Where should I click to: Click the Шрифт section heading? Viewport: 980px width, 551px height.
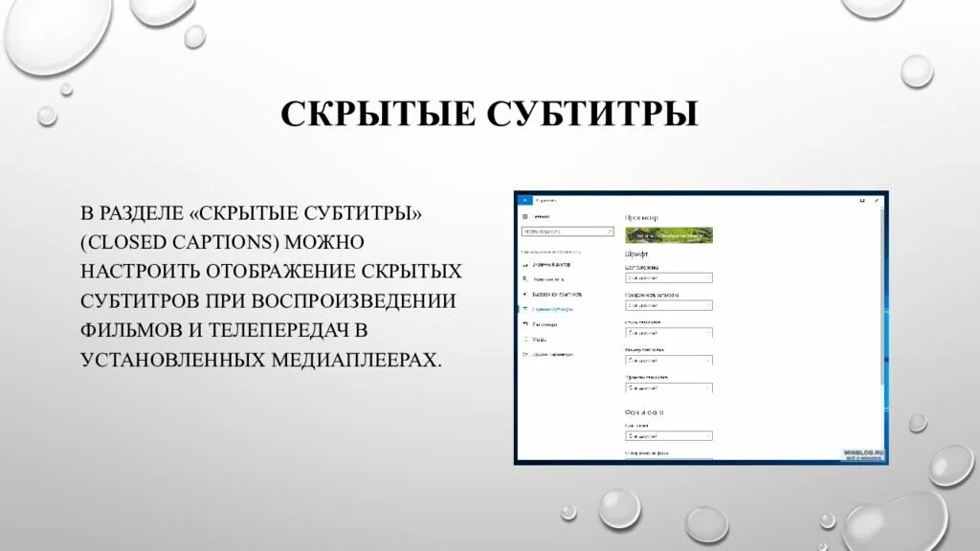pyautogui.click(x=636, y=254)
